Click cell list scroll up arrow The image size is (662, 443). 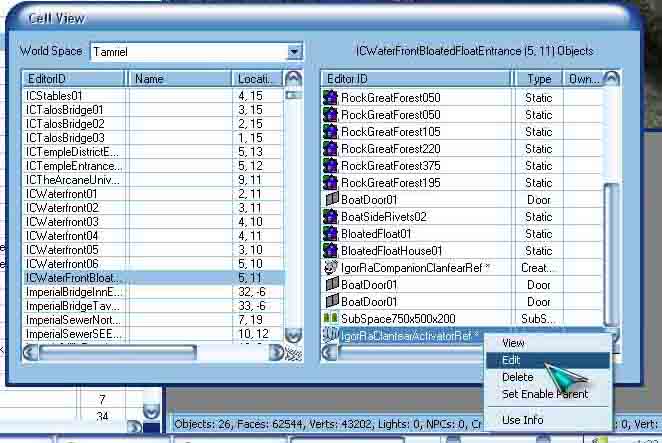pyautogui.click(x=293, y=79)
